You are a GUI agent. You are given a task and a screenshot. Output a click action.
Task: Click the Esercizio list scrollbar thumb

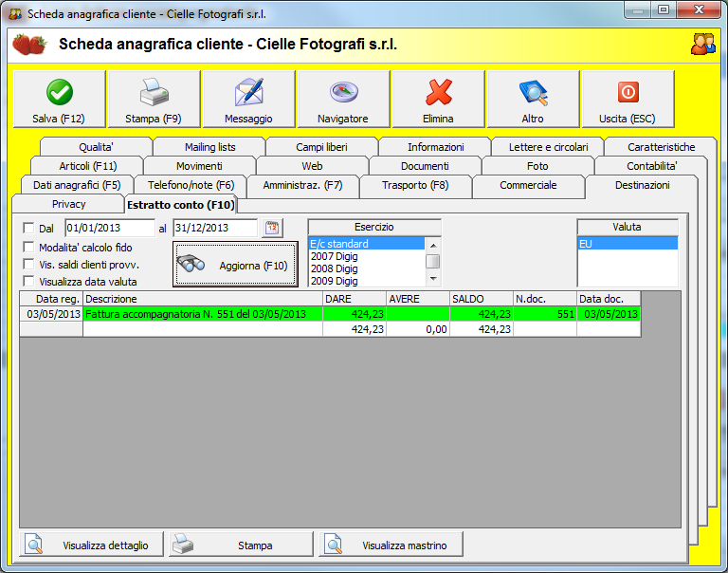pos(433,261)
